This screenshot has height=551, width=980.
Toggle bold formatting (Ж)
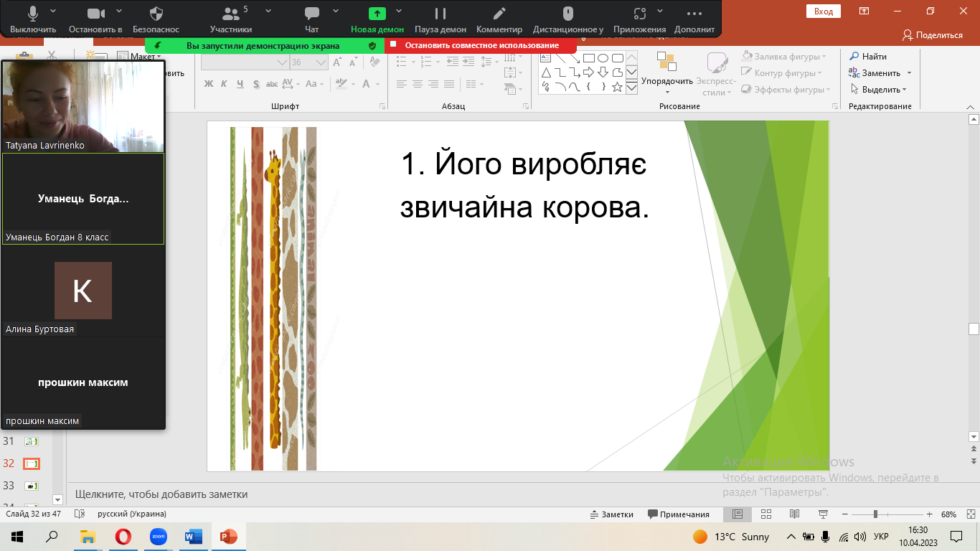(209, 84)
